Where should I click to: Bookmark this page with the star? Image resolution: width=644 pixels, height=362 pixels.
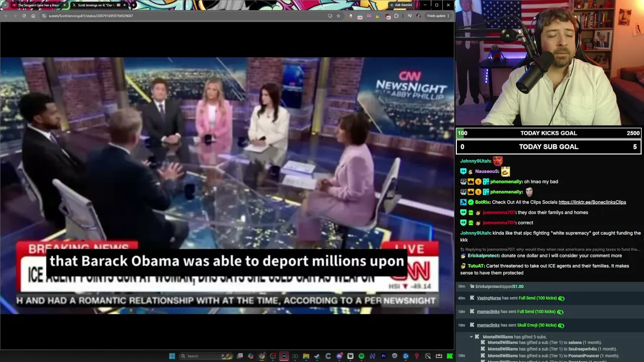click(338, 16)
